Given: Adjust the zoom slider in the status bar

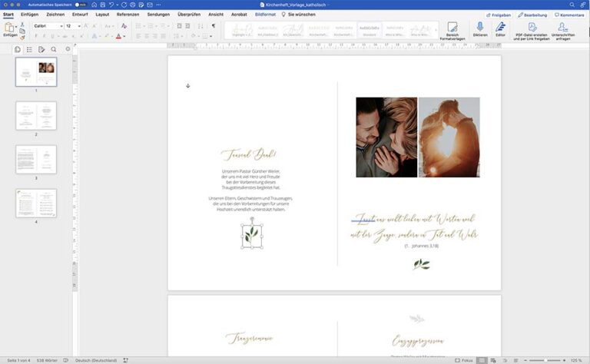Looking at the screenshot, I should click(545, 359).
